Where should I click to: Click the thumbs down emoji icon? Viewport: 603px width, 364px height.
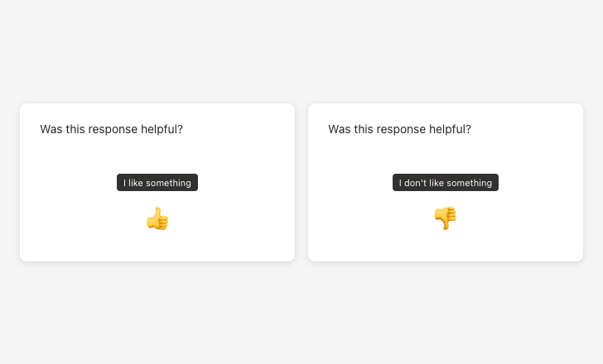[x=445, y=218]
